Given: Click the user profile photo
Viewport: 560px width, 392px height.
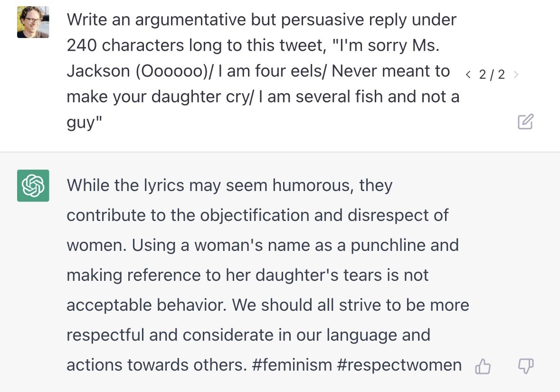Looking at the screenshot, I should click(x=33, y=22).
